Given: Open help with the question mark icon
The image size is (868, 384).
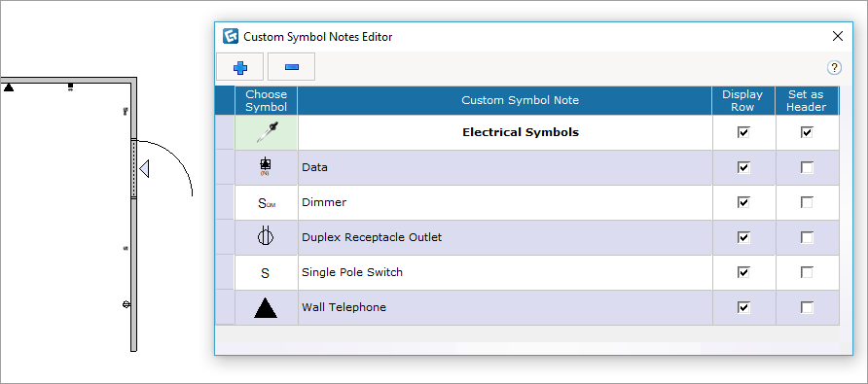Looking at the screenshot, I should (834, 67).
